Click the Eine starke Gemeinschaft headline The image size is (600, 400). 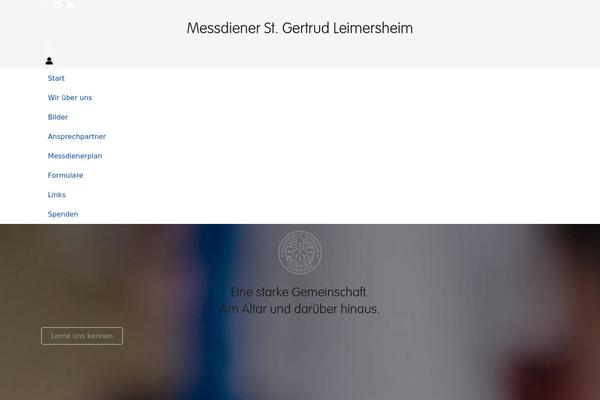point(300,292)
